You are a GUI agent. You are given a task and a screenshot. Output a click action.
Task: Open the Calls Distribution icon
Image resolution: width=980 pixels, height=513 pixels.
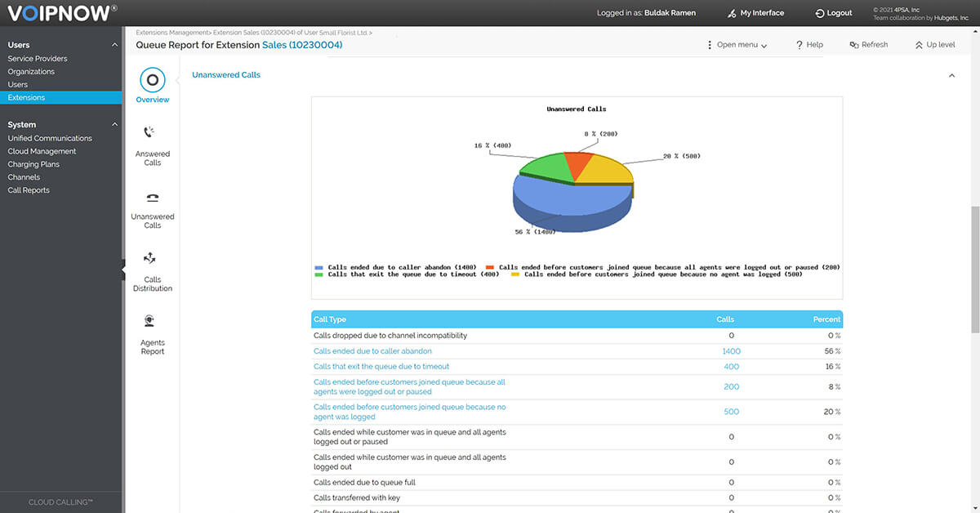149,258
